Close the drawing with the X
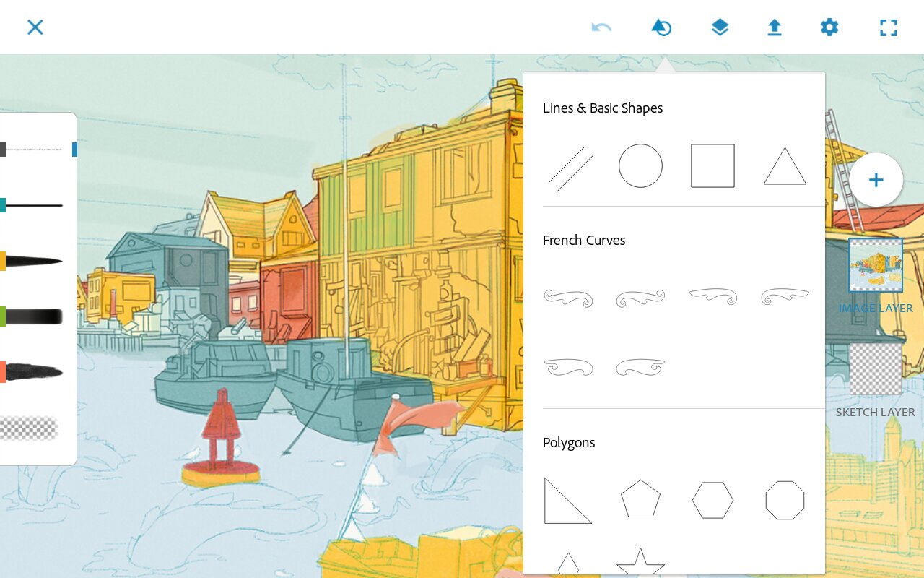This screenshot has width=924, height=578. [x=35, y=27]
